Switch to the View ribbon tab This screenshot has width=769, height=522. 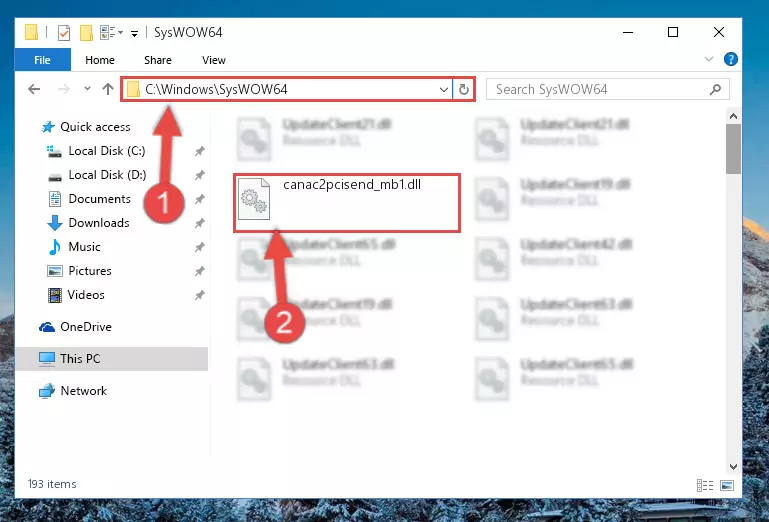click(x=214, y=60)
